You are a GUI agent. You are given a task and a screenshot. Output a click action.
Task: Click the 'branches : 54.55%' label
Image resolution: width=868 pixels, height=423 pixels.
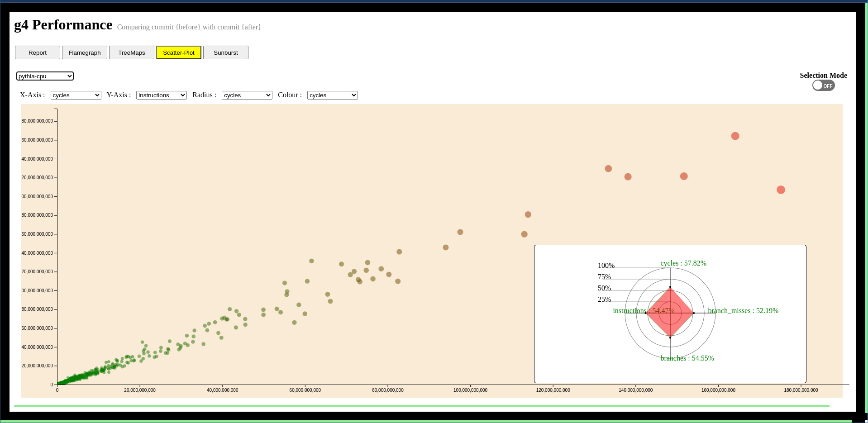point(687,358)
